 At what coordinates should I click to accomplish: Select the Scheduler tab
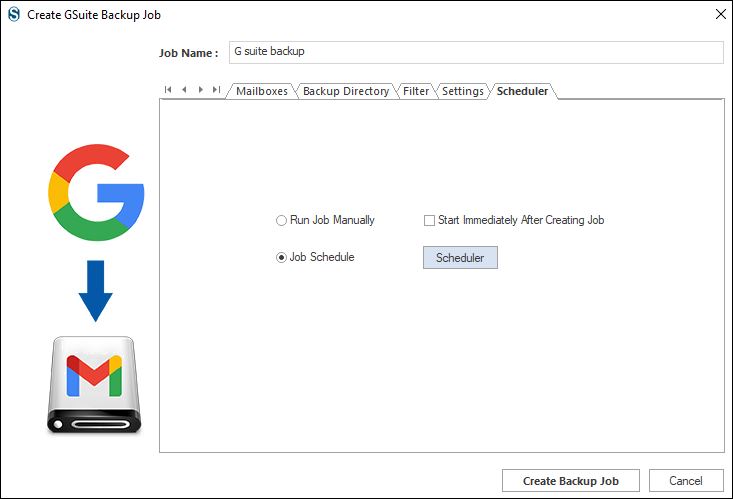522,91
